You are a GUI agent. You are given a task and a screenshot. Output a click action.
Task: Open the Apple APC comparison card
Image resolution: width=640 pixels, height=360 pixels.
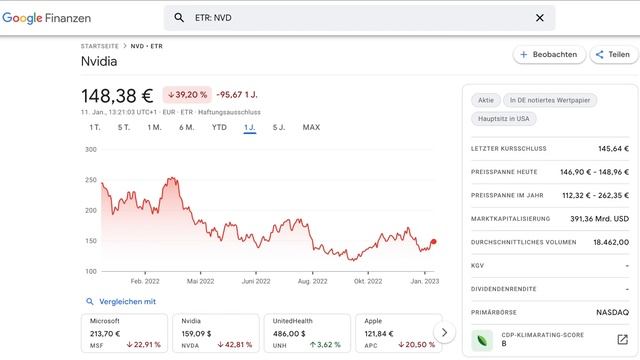pos(399,333)
